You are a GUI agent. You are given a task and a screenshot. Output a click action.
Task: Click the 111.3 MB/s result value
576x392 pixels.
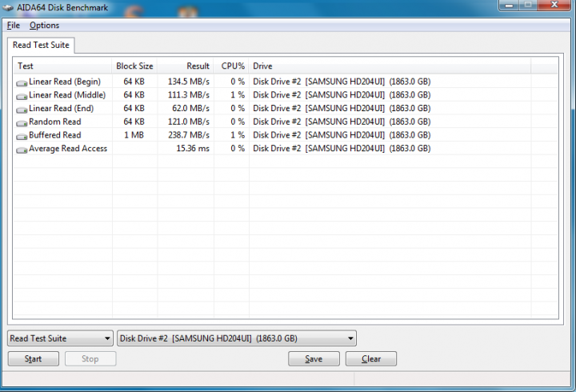(189, 94)
